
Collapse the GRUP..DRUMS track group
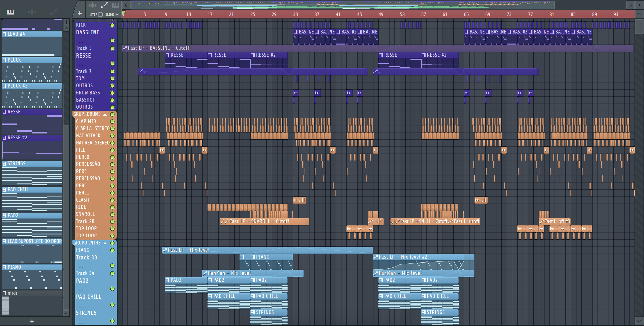[x=105, y=115]
